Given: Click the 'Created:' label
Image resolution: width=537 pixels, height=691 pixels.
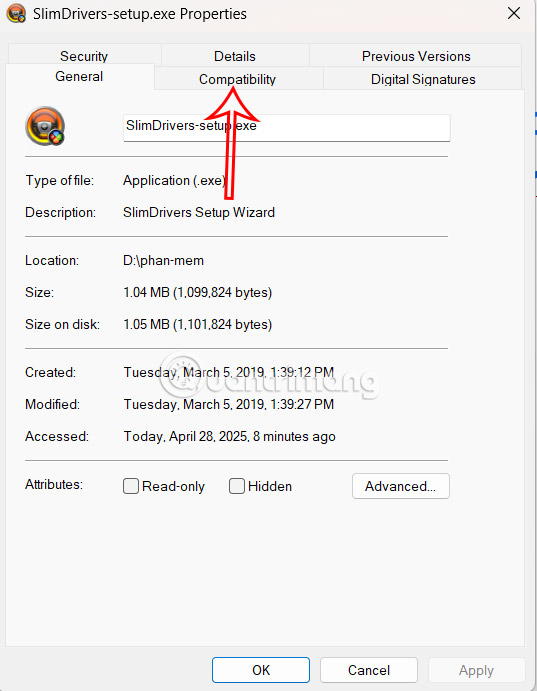Looking at the screenshot, I should click(50, 372).
